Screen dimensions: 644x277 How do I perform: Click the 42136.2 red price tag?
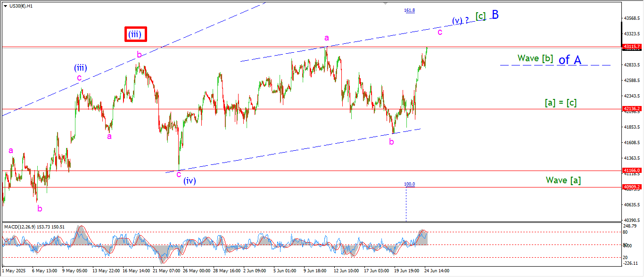(x=631, y=109)
